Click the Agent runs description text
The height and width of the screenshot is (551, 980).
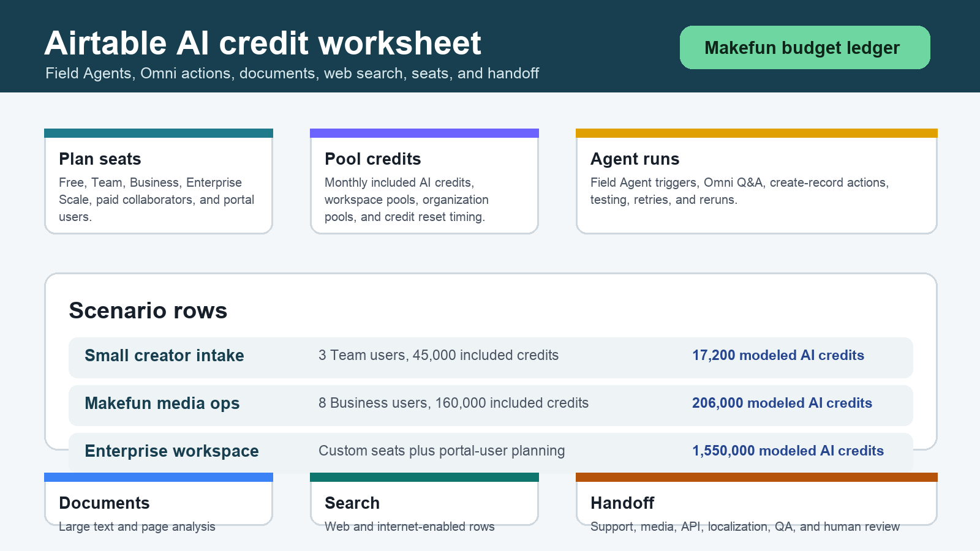(x=739, y=191)
